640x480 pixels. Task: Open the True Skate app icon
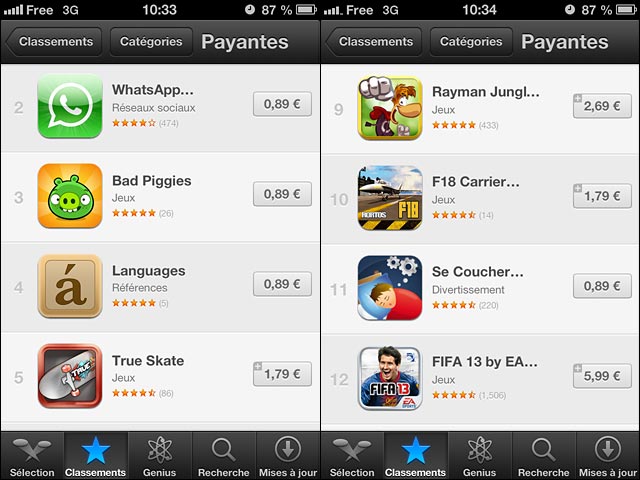pyautogui.click(x=70, y=376)
